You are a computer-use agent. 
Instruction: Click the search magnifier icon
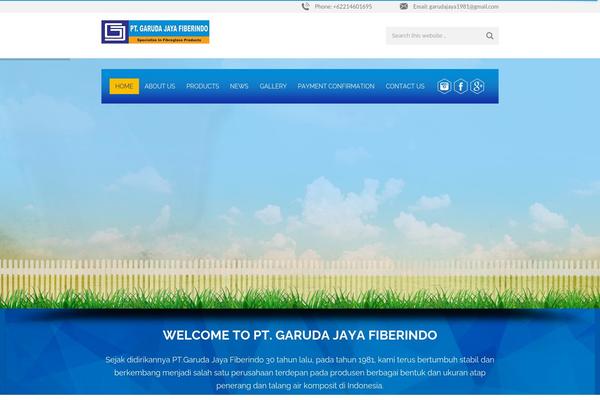click(489, 36)
